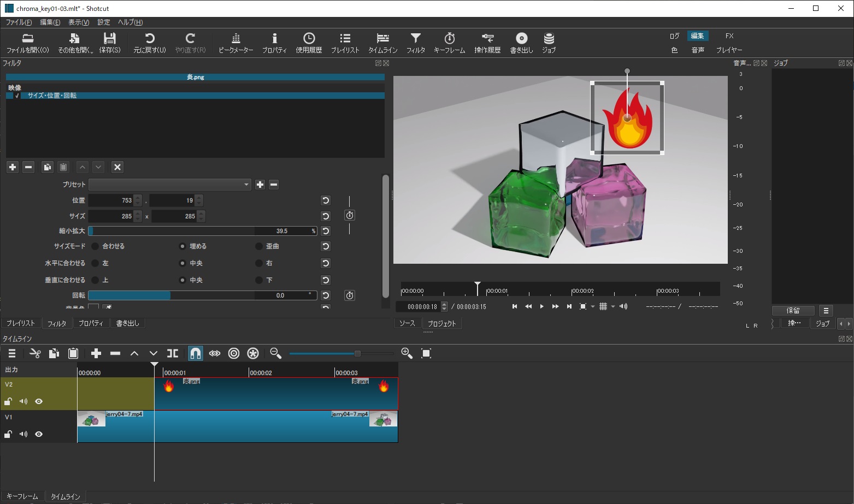Split clip at playhead icon
This screenshot has width=854, height=504.
[x=173, y=353]
